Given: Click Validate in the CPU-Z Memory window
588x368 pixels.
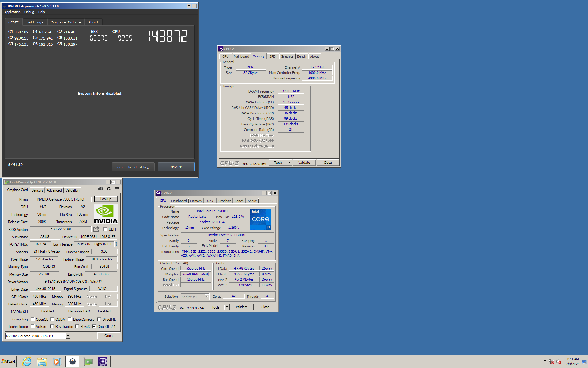Looking at the screenshot, I should point(304,163).
